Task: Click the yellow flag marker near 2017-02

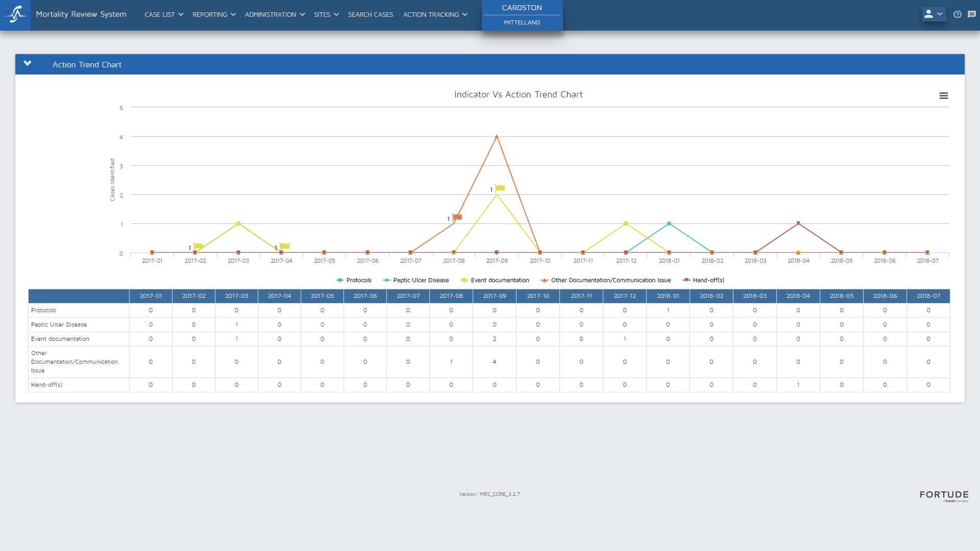Action: click(x=199, y=246)
